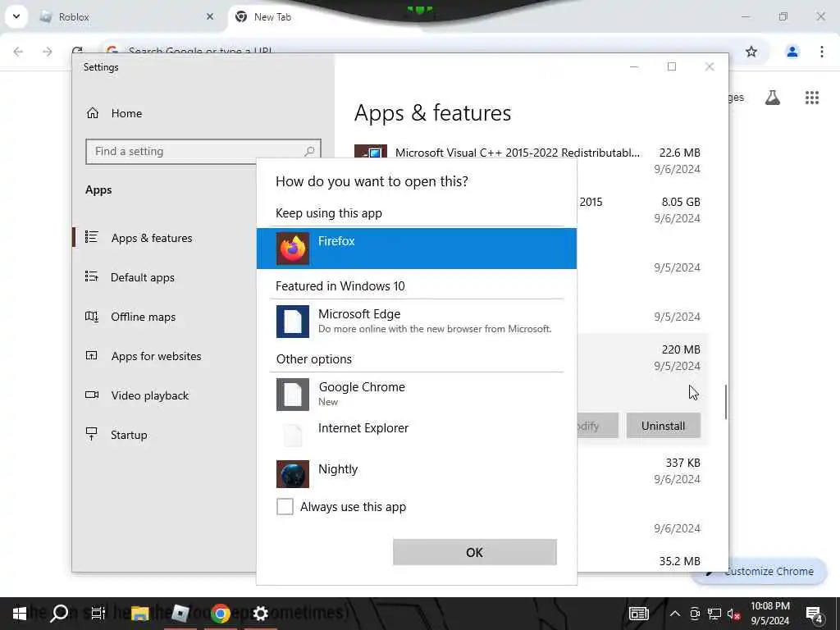Choose Nightly browser from the list
Screen dimensions: 840x630
(416, 473)
